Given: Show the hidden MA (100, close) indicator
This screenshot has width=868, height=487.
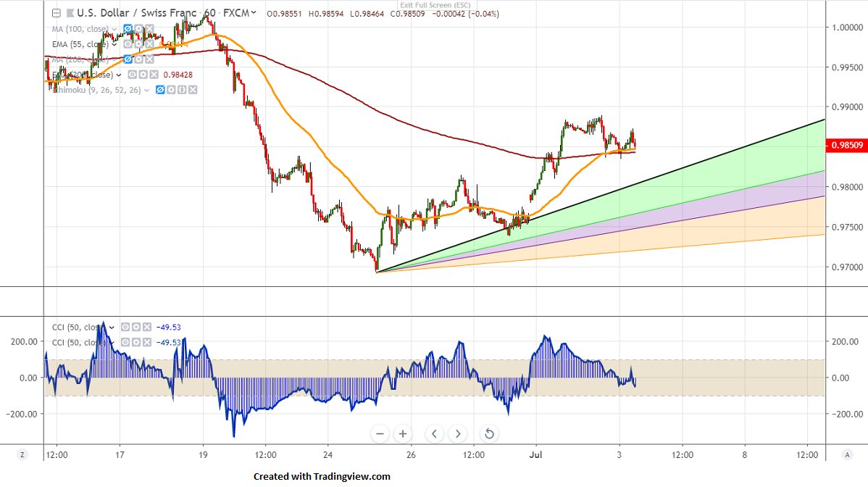Looking at the screenshot, I should [128, 29].
